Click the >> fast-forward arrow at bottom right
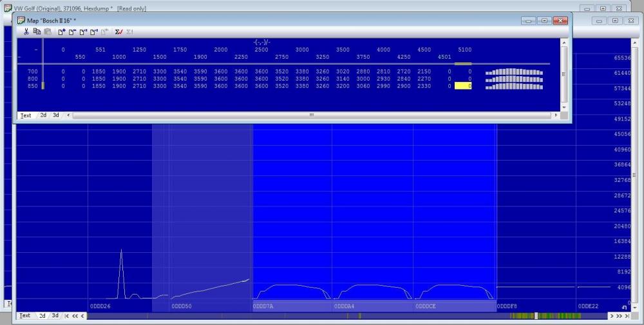The width and height of the screenshot is (644, 325). pos(620,316)
